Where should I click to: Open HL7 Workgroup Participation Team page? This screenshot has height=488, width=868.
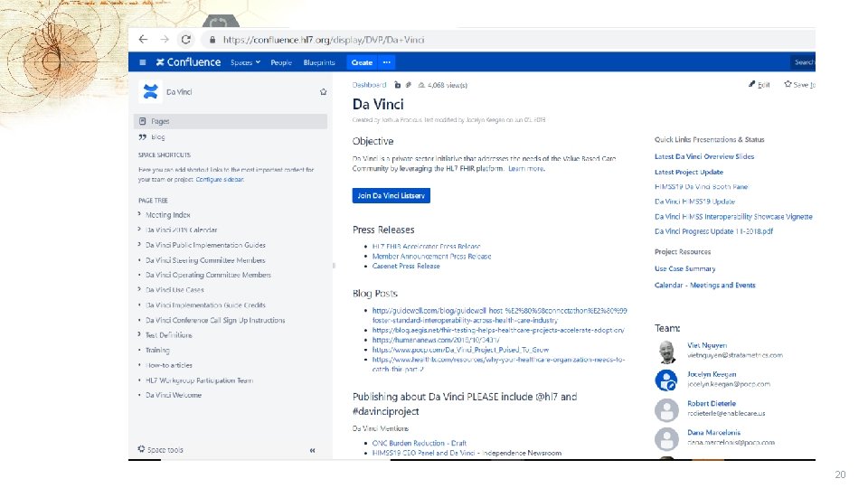(199, 380)
